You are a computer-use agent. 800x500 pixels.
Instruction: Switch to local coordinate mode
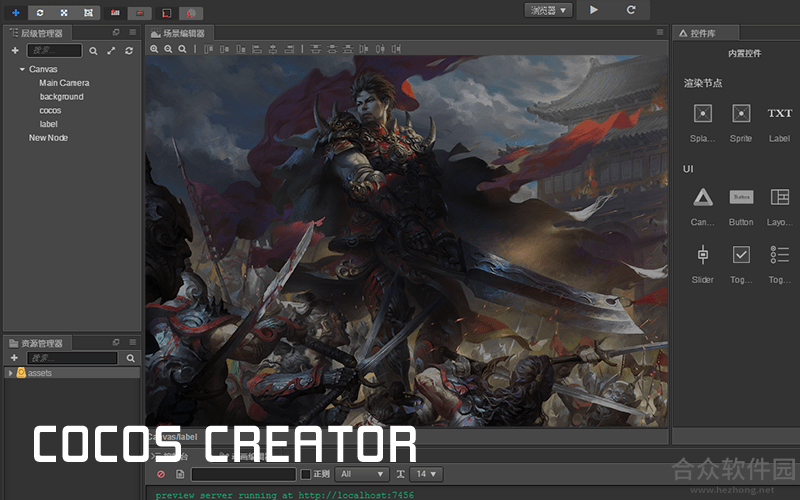coord(167,13)
